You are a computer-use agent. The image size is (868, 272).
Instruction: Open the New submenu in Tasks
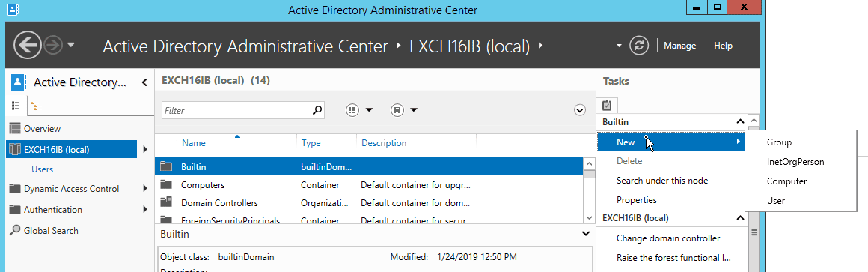tap(671, 142)
